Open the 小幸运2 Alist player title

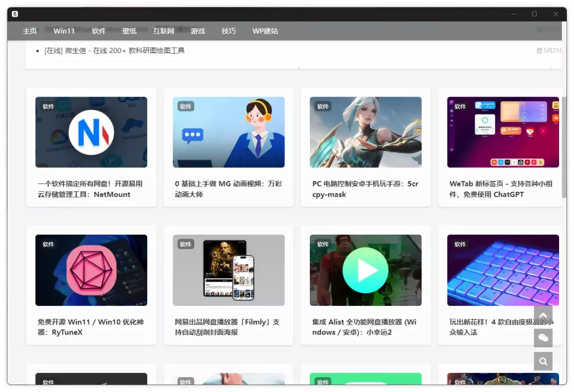pos(364,327)
